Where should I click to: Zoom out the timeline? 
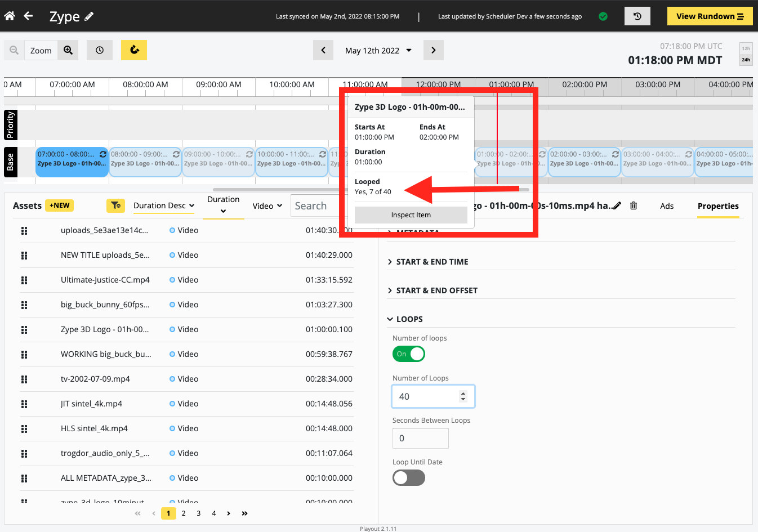point(14,50)
